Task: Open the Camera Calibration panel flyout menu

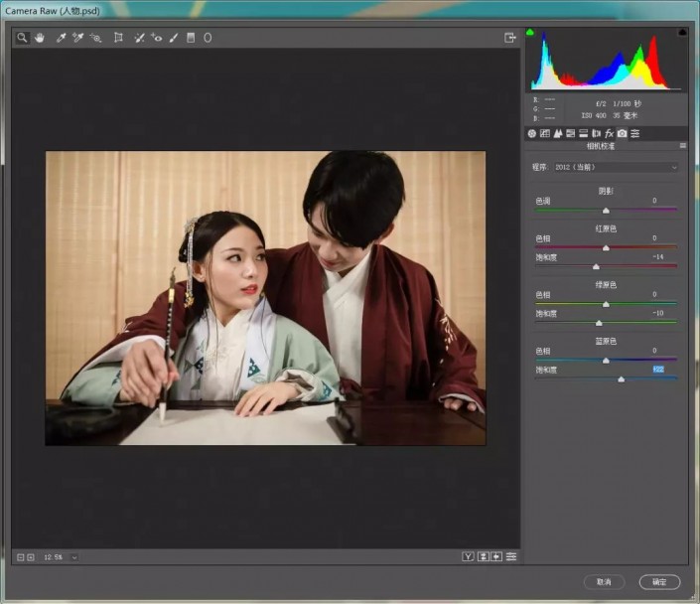Action: click(682, 146)
